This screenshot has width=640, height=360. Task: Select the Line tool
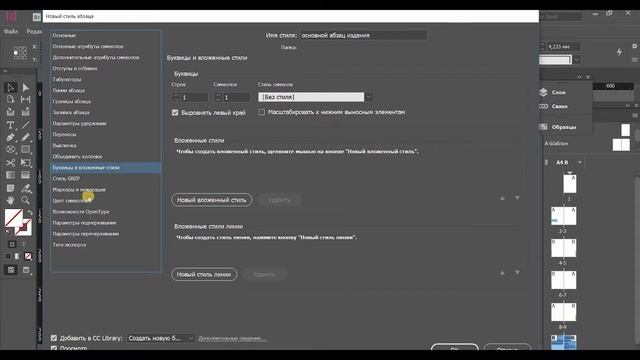[x=25, y=124]
